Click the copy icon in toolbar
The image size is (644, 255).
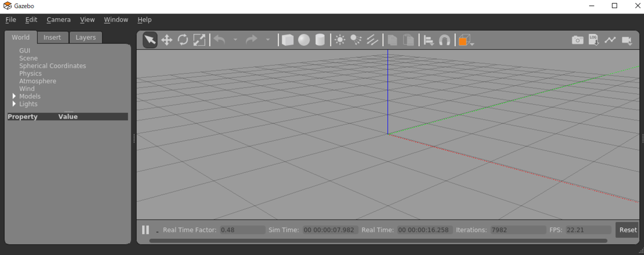click(392, 40)
